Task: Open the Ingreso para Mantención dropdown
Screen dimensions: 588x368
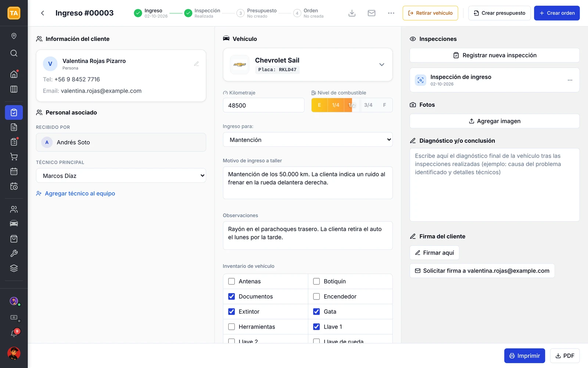Action: (x=308, y=139)
